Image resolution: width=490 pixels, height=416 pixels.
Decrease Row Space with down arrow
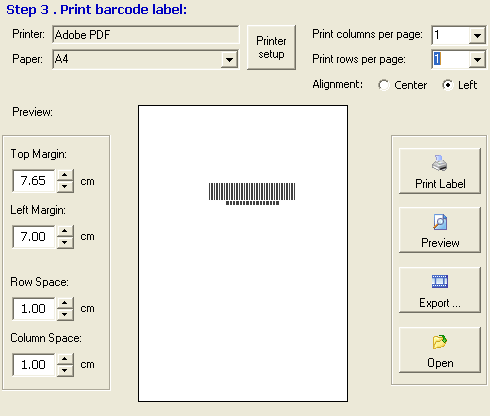(x=65, y=314)
